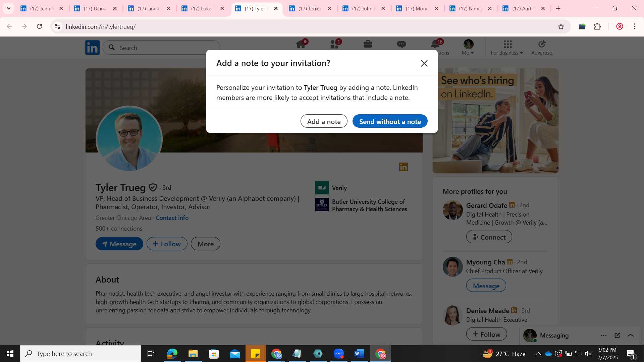Open the Extensions puzzle icon
Screen dimensions: 644x362
tap(597, 26)
